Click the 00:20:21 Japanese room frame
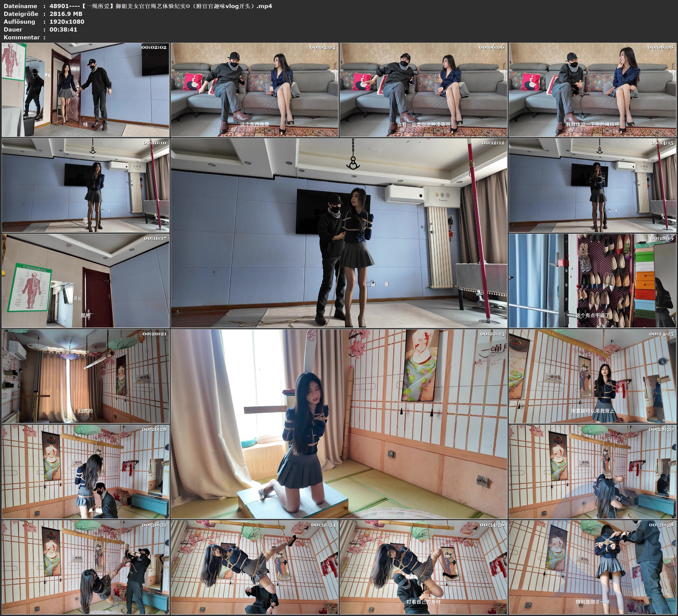The width and height of the screenshot is (678, 616). point(85,376)
